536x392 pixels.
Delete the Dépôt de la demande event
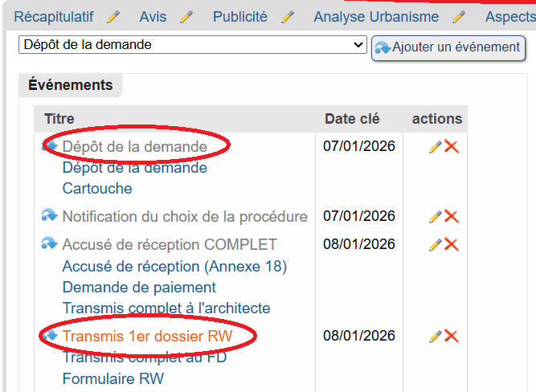point(452,147)
